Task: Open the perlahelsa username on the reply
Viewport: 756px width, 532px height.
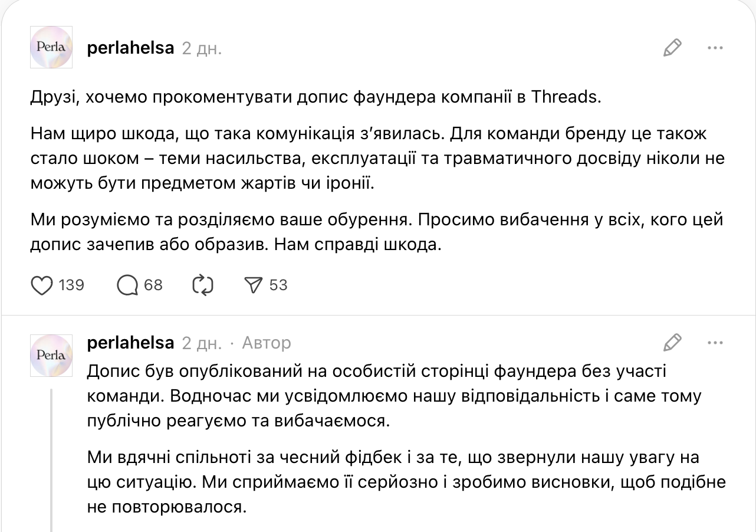Action: [x=130, y=343]
